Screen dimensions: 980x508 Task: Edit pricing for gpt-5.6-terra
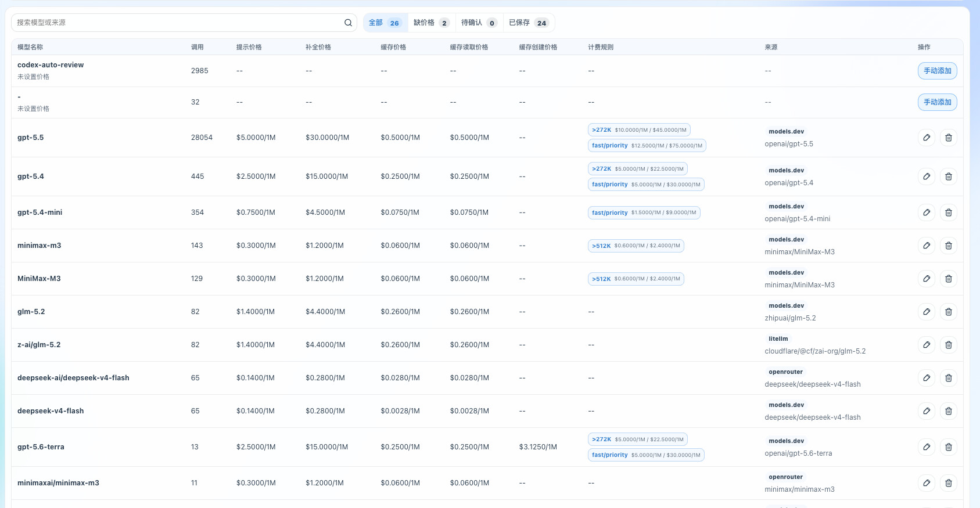(x=927, y=447)
